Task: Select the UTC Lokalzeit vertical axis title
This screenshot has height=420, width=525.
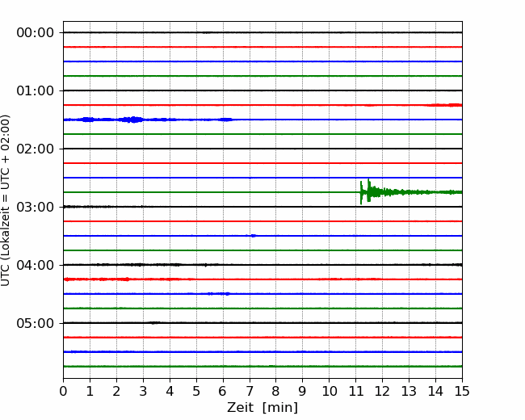Action: 5,200
